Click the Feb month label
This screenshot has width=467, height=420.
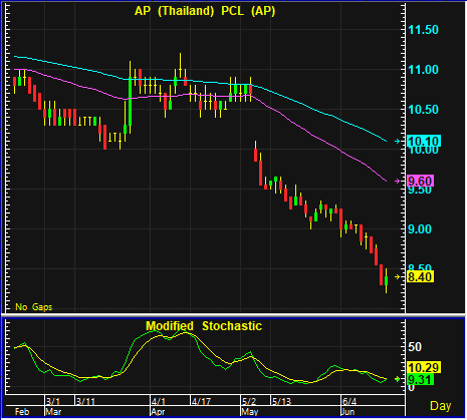22,412
